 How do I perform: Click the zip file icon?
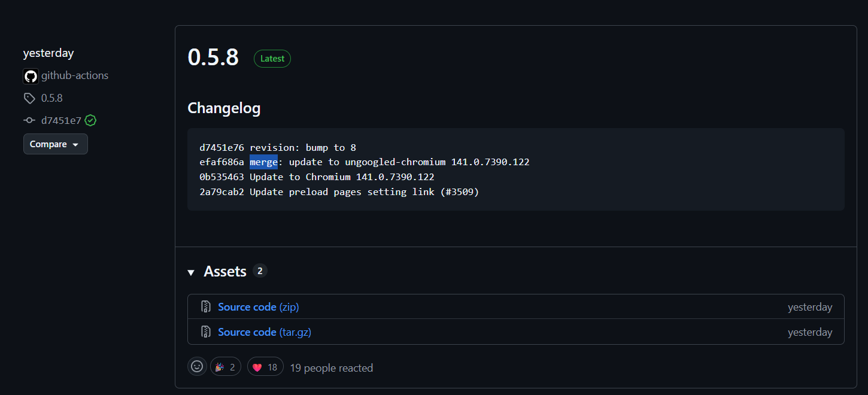point(206,307)
